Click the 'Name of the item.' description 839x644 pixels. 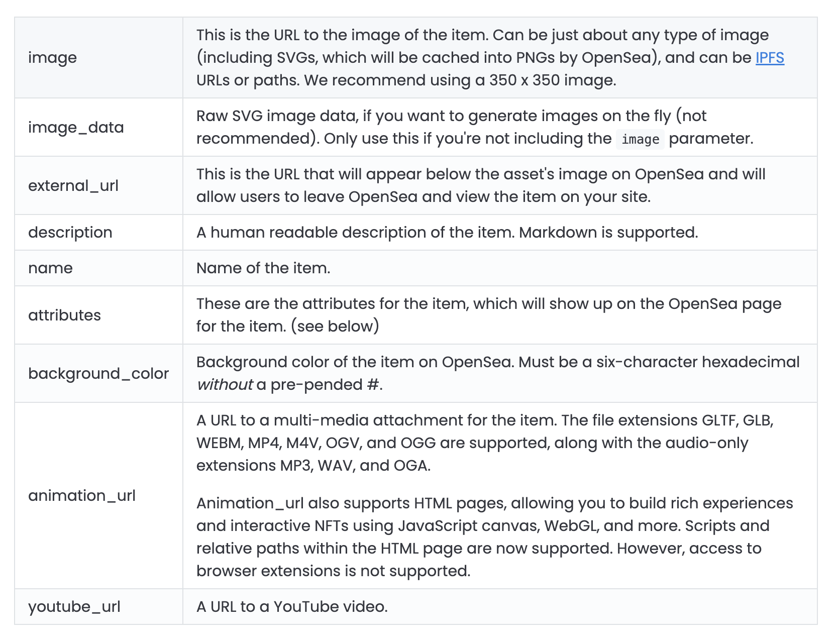coord(263,268)
